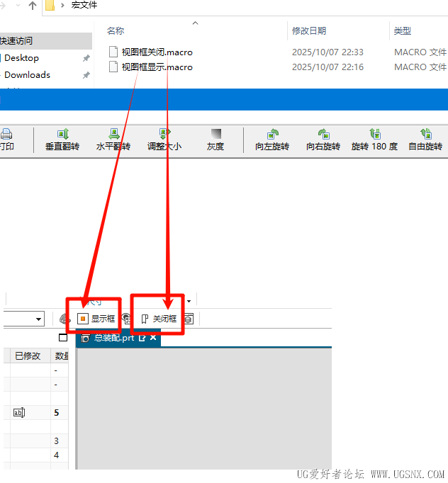Click the 显示框 macro button
The height and width of the screenshot is (483, 448).
click(96, 319)
